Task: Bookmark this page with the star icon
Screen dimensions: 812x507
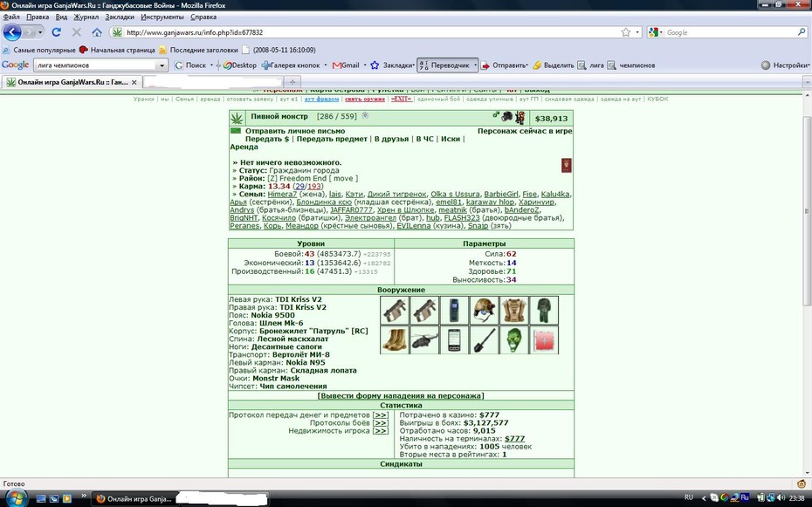Action: (x=625, y=32)
